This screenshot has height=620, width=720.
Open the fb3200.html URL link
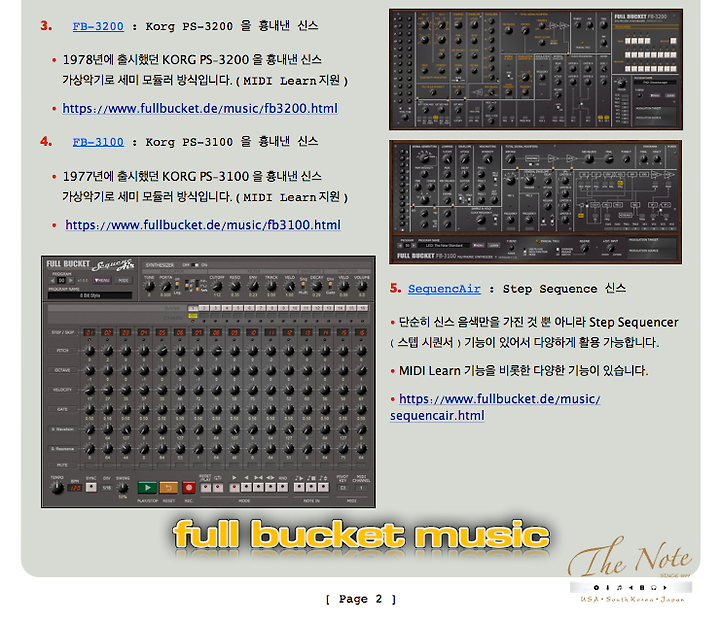pyautogui.click(x=200, y=108)
